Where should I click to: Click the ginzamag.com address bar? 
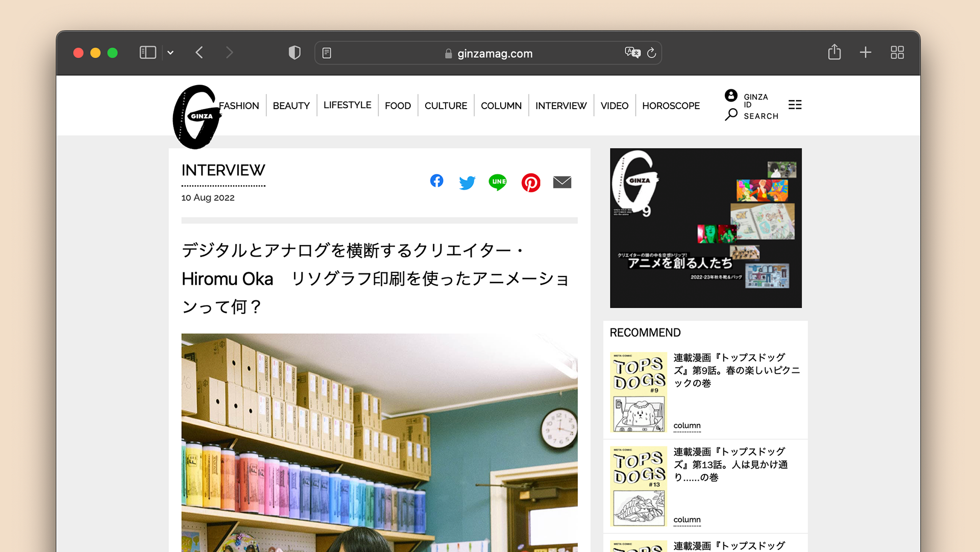[x=488, y=53]
